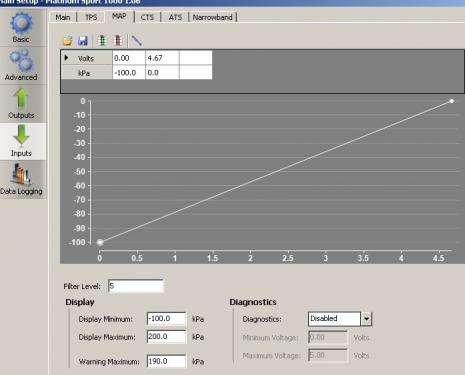Click the blue line draw toolbar icon
This screenshot has height=375, width=465.
pos(137,41)
